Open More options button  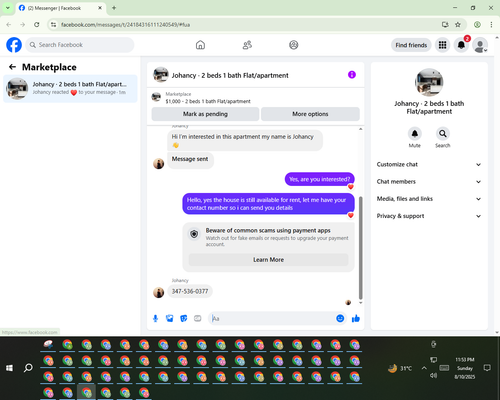[x=310, y=114]
